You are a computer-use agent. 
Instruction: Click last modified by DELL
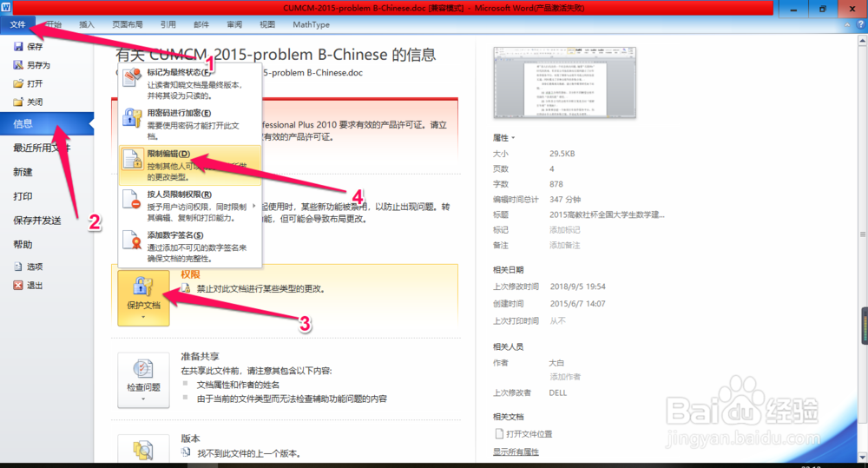pyautogui.click(x=558, y=392)
